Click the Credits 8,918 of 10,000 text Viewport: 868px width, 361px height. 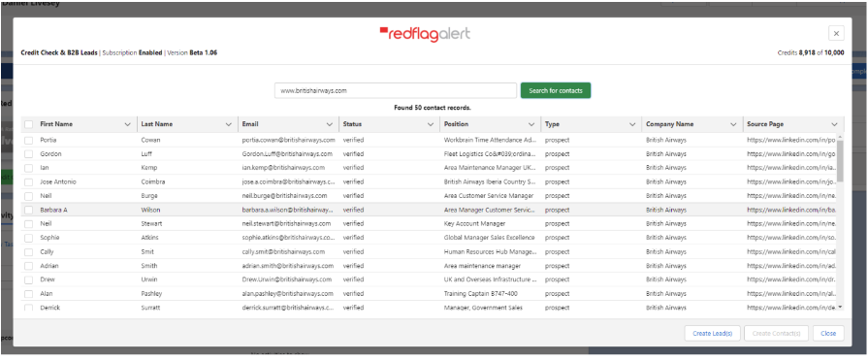point(811,53)
